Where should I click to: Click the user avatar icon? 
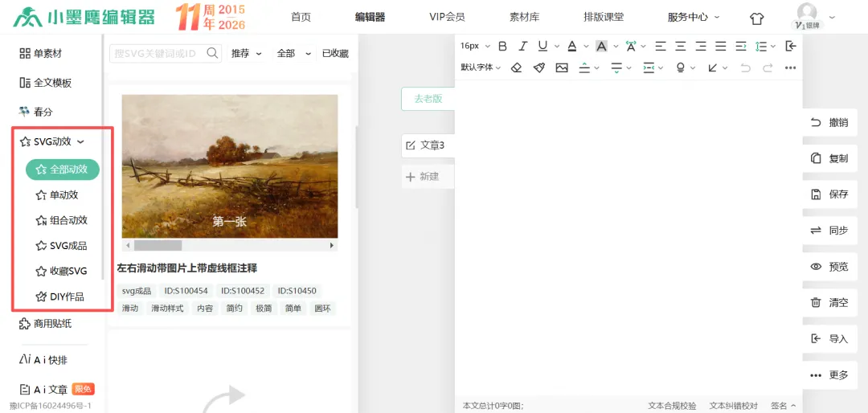[x=807, y=12]
